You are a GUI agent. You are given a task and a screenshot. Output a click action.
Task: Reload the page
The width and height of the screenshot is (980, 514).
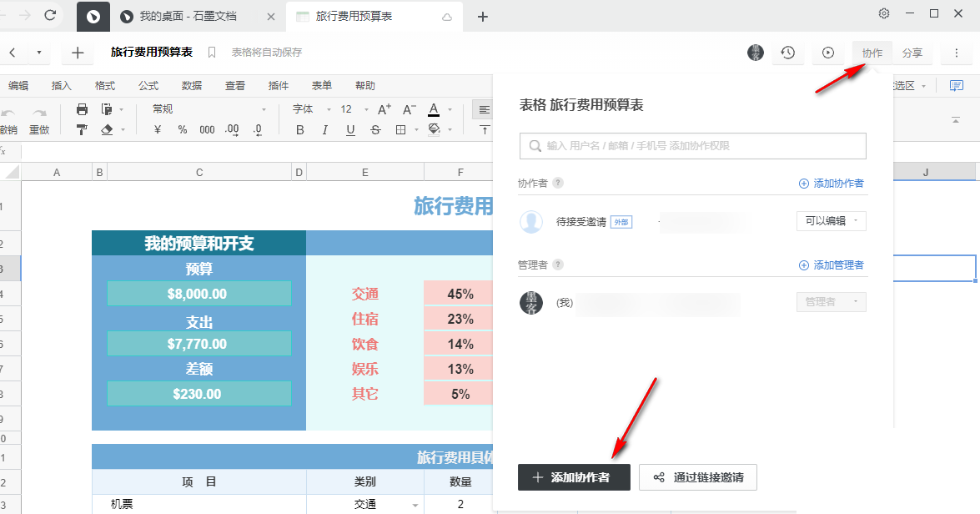51,15
